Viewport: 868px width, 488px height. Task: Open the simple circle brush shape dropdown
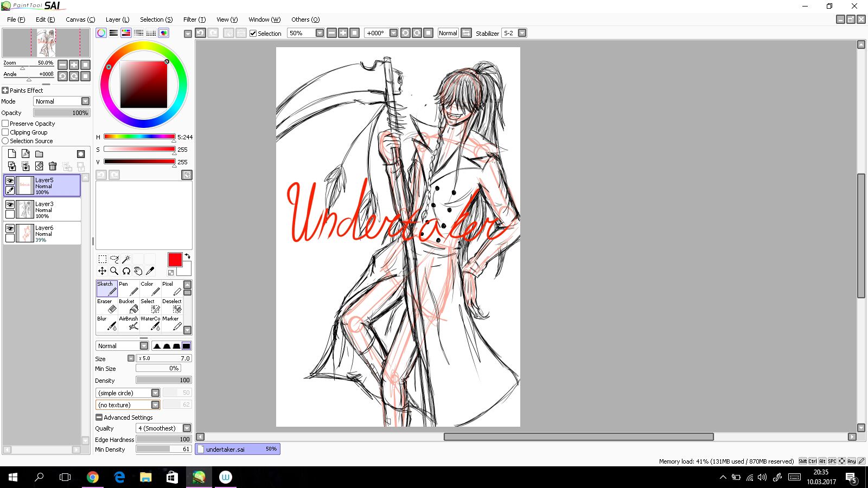click(x=127, y=393)
